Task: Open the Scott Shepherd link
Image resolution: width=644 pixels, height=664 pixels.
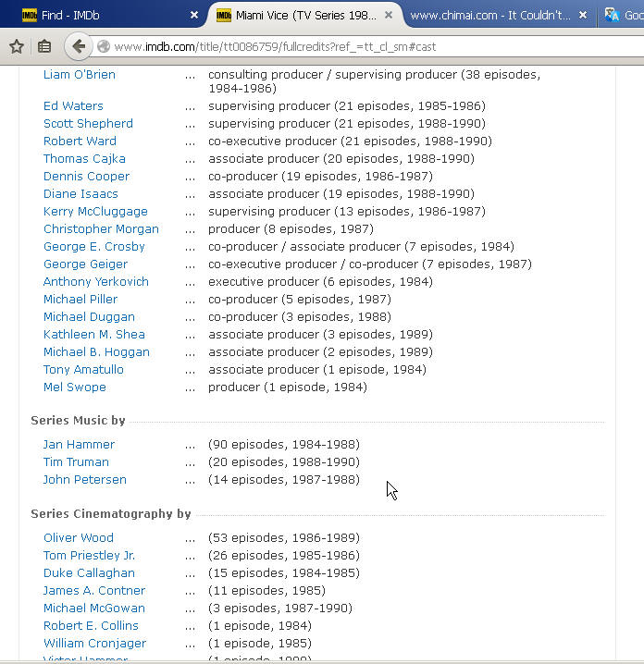Action: 88,124
